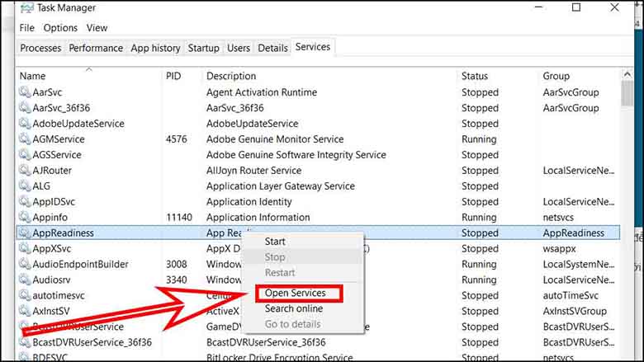This screenshot has width=644, height=362.
Task: Select the AGMService gear icon
Action: (25, 139)
